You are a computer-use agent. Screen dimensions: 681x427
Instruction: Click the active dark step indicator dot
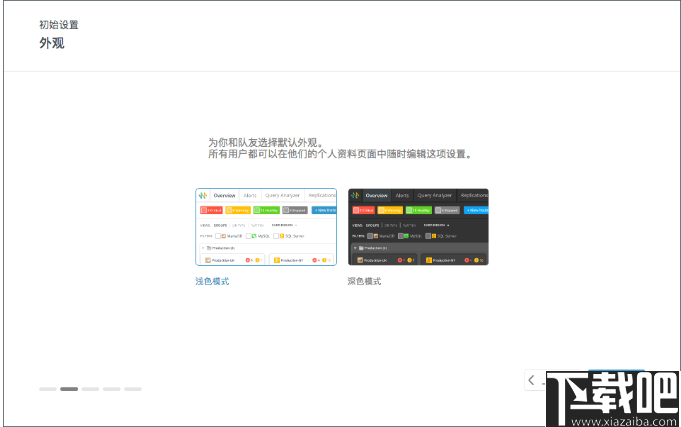click(69, 389)
